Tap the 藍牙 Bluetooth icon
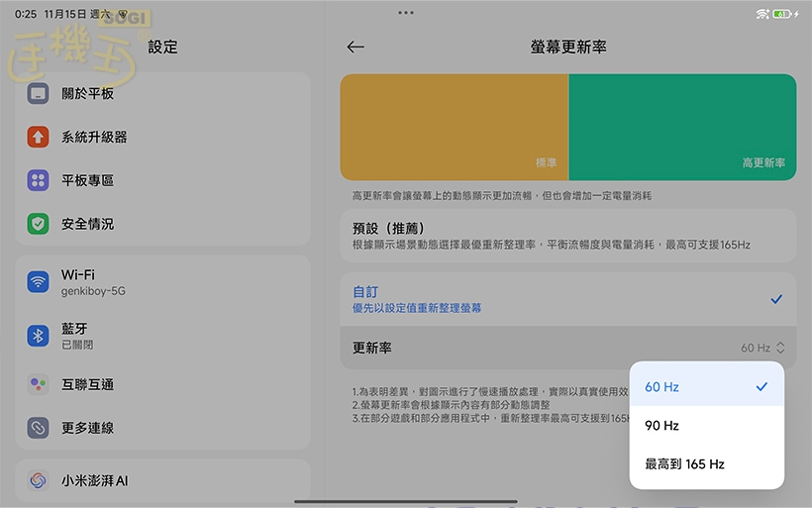Viewport: 812px width, 508px height. click(x=38, y=336)
